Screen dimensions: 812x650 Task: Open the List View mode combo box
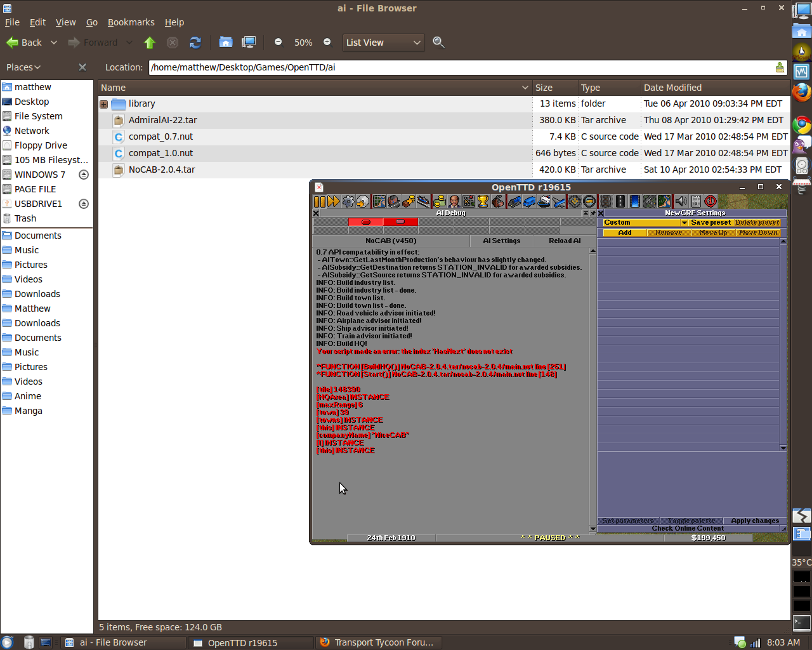point(383,43)
